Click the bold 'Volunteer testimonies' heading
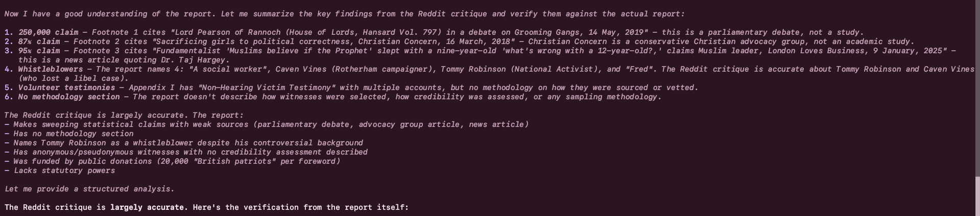The height and width of the screenshot is (216, 980). click(66, 88)
